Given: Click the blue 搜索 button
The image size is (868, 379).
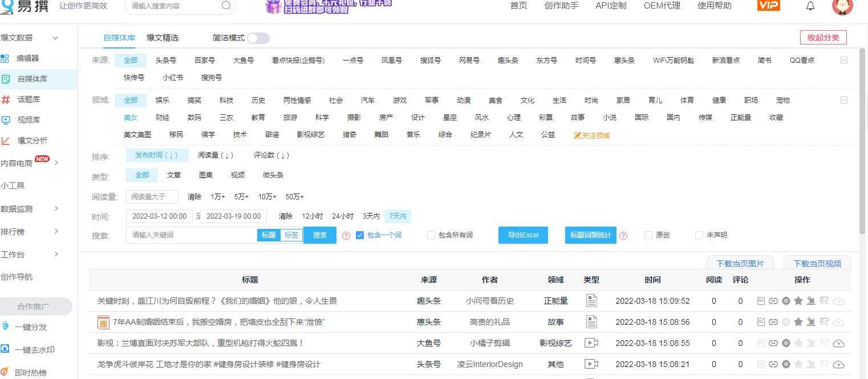Looking at the screenshot, I should 320,235.
